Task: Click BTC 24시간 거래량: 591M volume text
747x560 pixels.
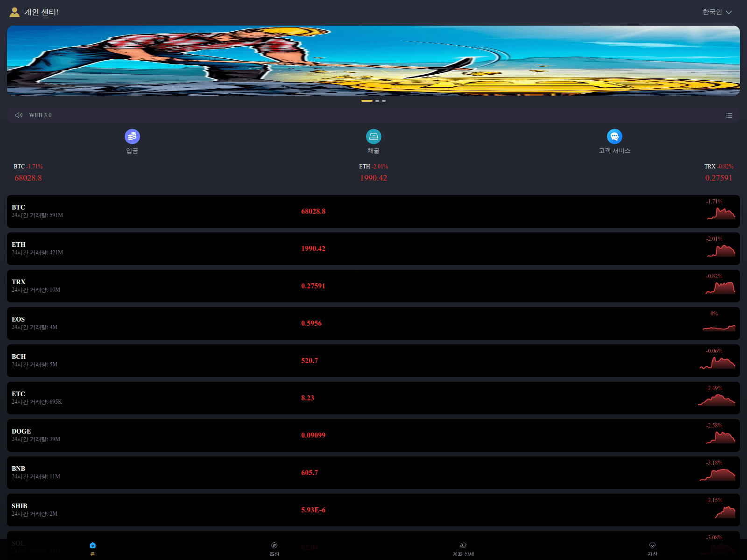Action: [x=37, y=215]
